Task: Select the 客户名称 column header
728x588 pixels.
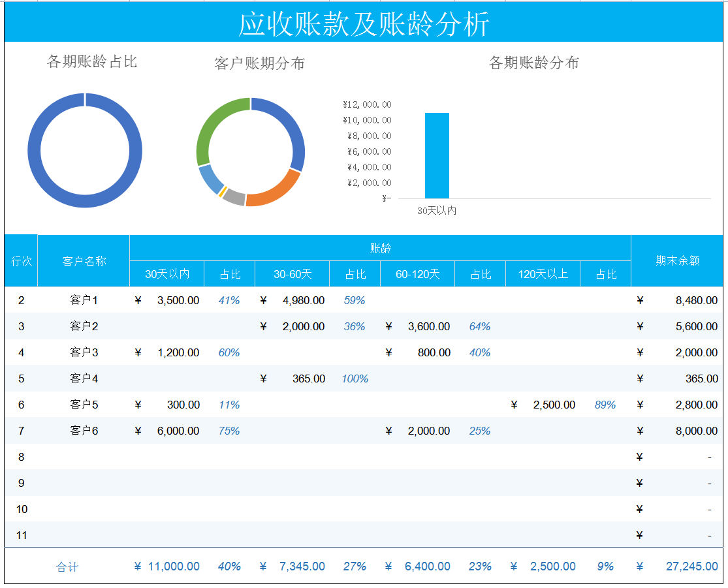Action: click(x=83, y=260)
